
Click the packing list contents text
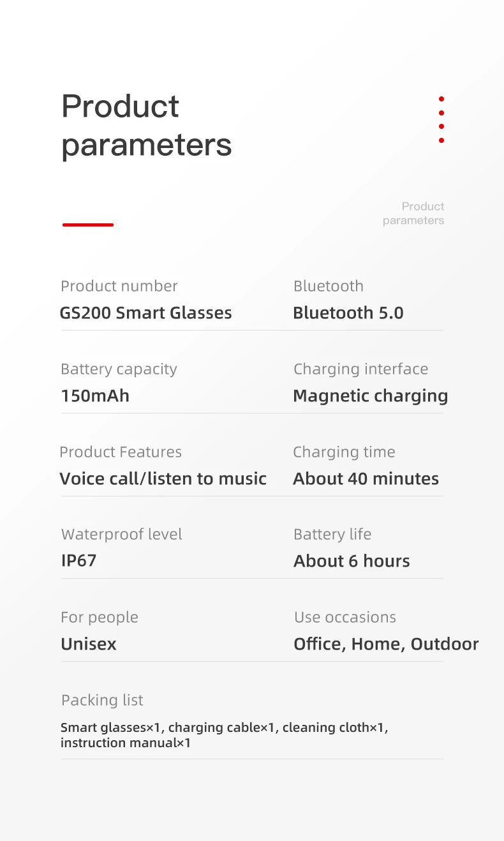point(225,735)
